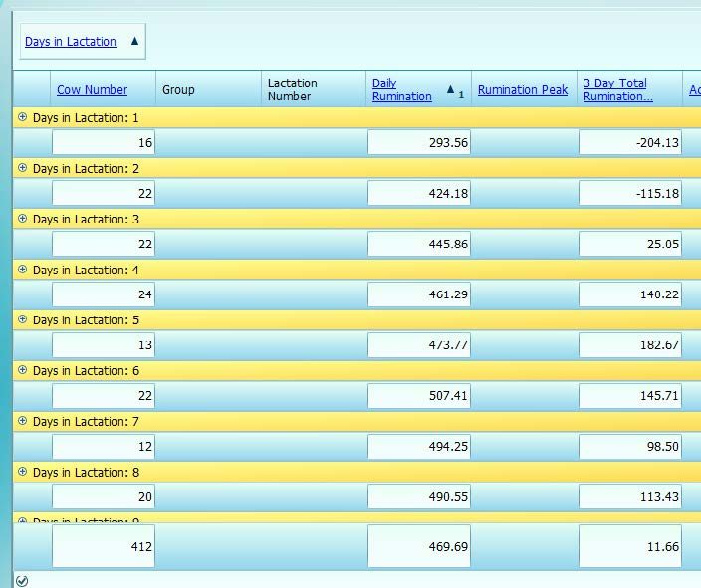Select the summary cow count 412 cell

coord(104,546)
